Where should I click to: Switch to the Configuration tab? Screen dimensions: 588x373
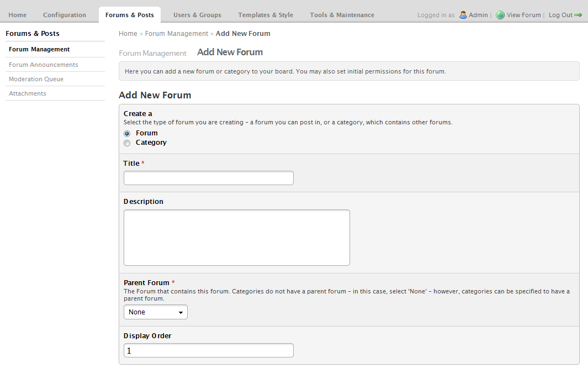tap(65, 15)
